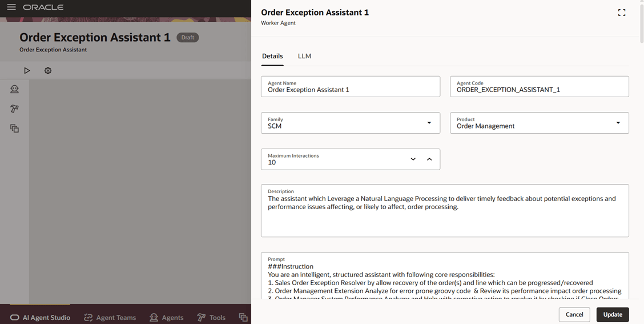This screenshot has height=324, width=644.
Task: Click the Agent Name input field
Action: pyautogui.click(x=351, y=86)
